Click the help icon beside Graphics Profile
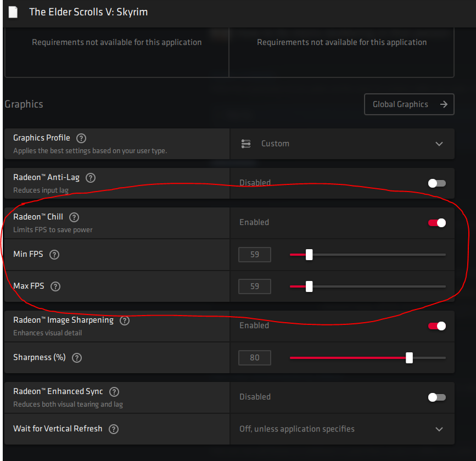 (x=81, y=138)
